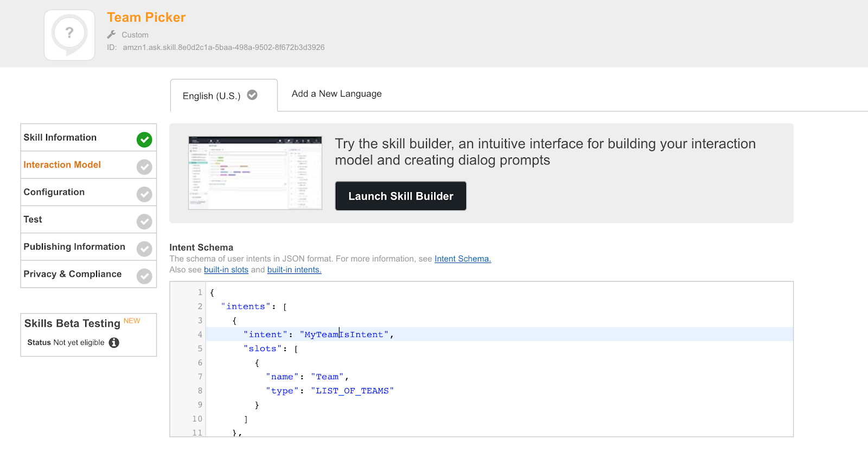Click the grey Test step checkmark
The image size is (868, 459).
144,221
